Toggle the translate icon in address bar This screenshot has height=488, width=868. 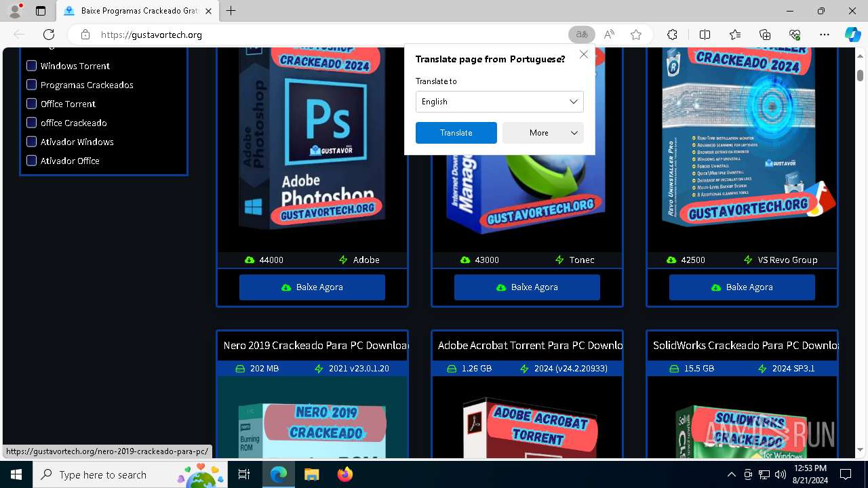coord(581,35)
